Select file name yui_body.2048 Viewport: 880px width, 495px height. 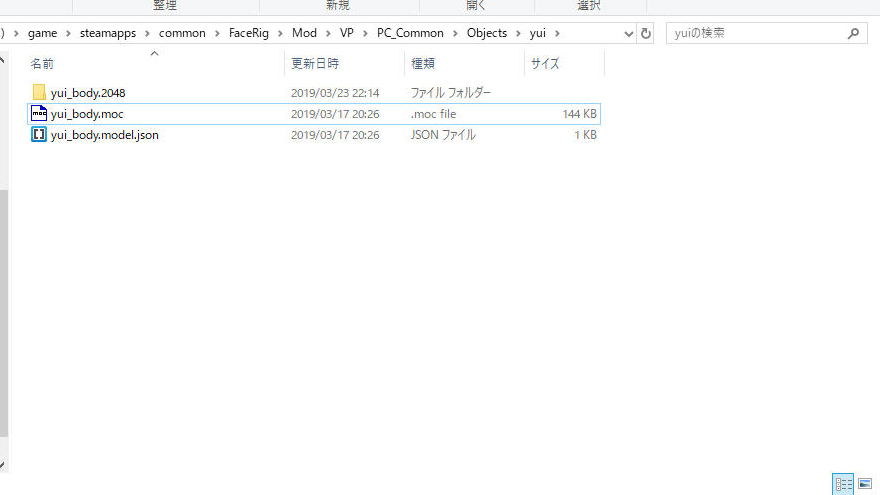click(88, 93)
